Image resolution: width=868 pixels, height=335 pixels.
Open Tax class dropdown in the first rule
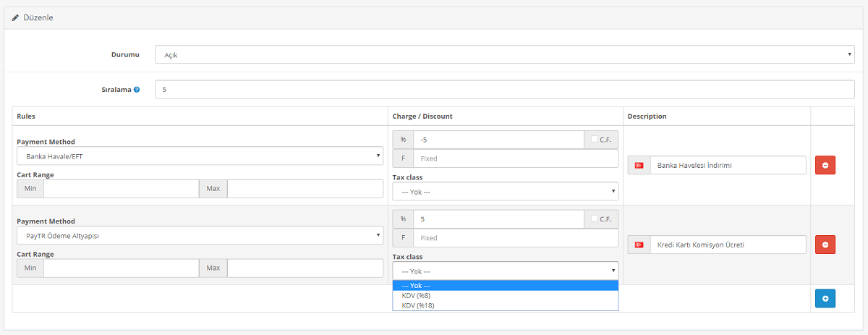point(506,191)
